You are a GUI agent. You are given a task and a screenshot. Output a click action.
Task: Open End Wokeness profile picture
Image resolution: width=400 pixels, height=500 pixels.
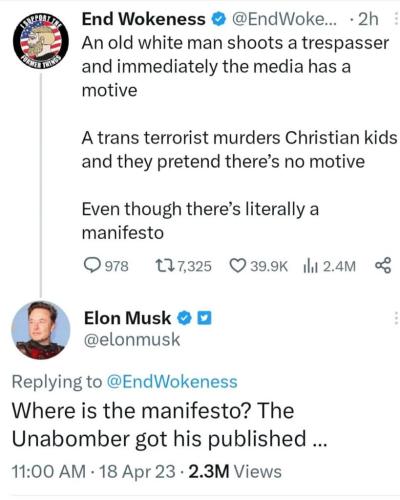click(41, 42)
